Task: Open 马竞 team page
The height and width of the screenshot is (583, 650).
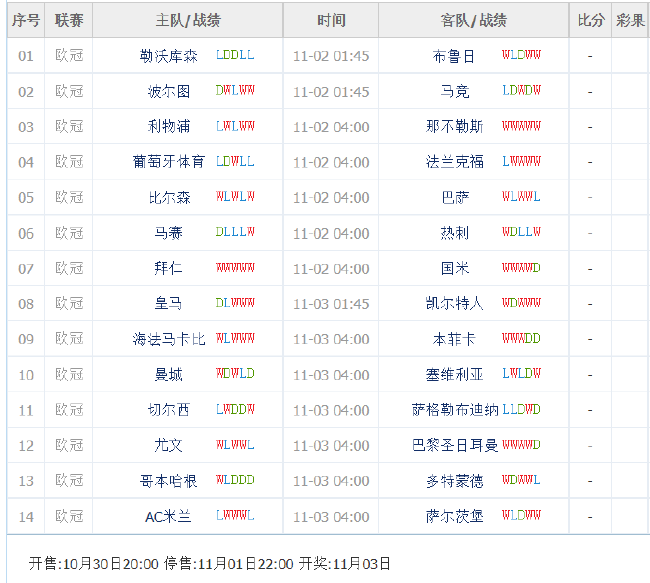Action: pos(454,91)
